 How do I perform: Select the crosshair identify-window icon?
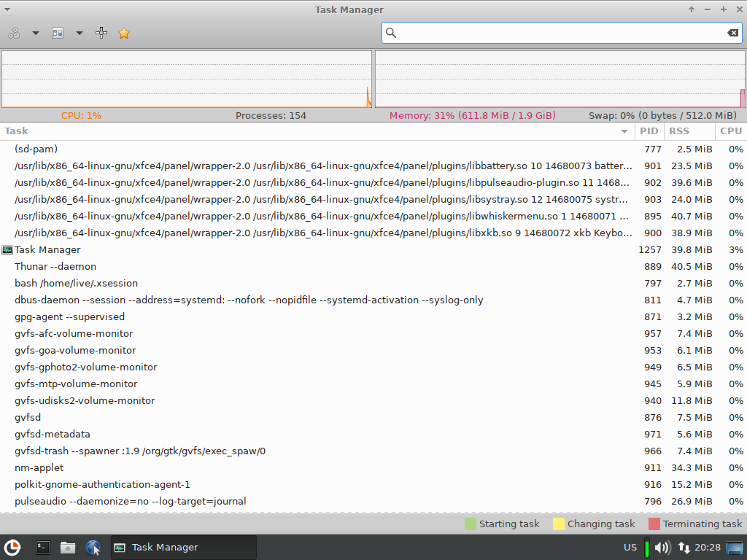[x=101, y=33]
